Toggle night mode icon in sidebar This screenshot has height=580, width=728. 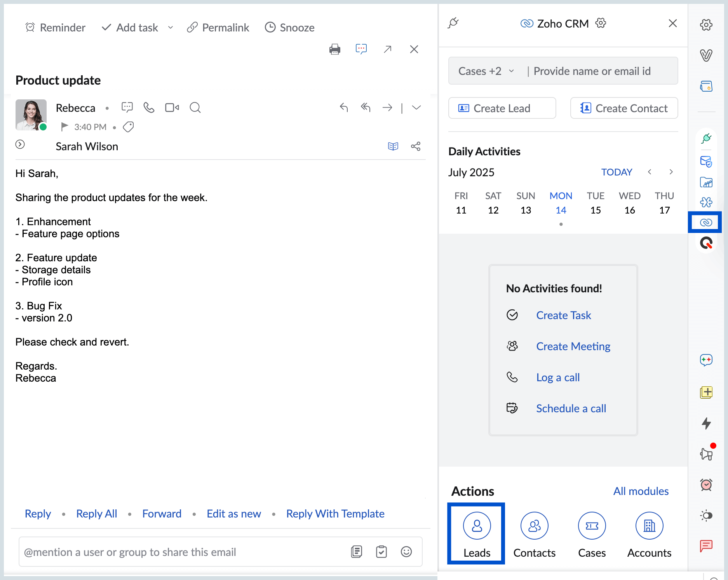(706, 516)
